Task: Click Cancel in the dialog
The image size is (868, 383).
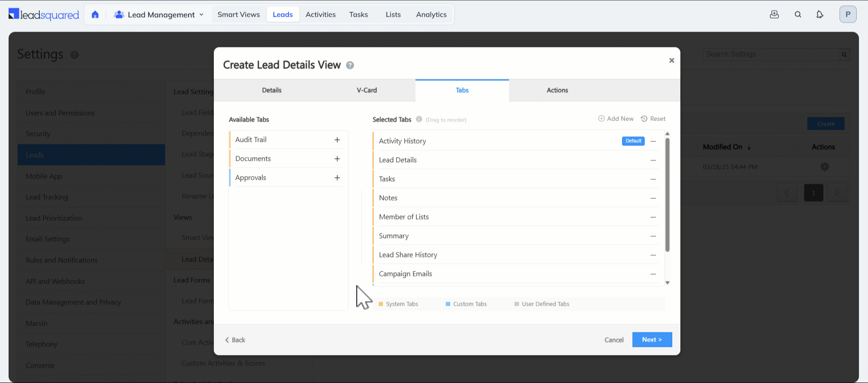Action: click(x=614, y=340)
